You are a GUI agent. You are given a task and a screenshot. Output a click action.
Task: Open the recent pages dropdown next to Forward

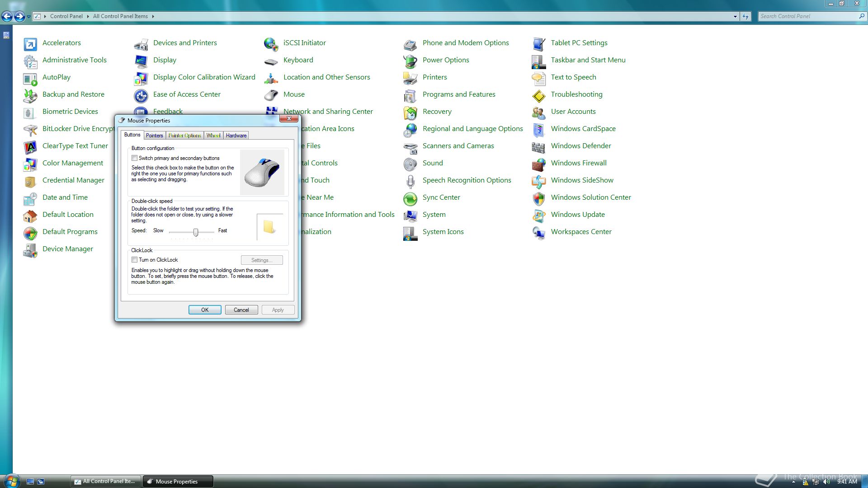tap(28, 16)
